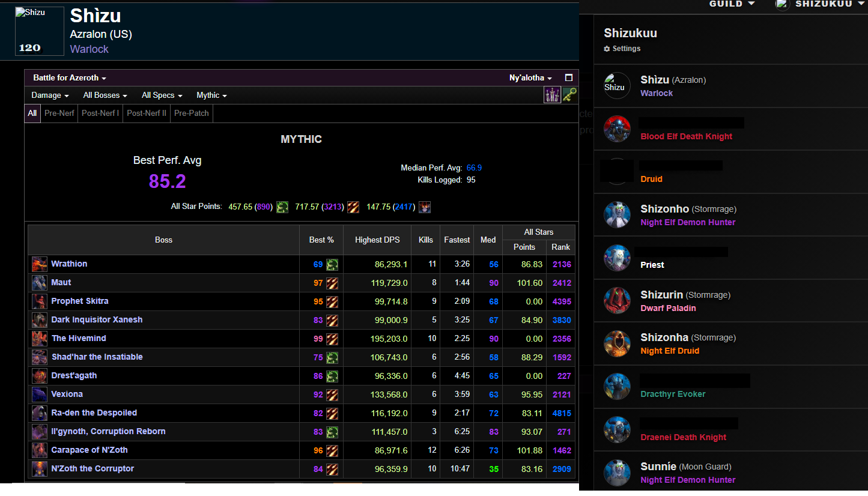Open the All Specs dropdown
868x496 pixels.
(161, 95)
